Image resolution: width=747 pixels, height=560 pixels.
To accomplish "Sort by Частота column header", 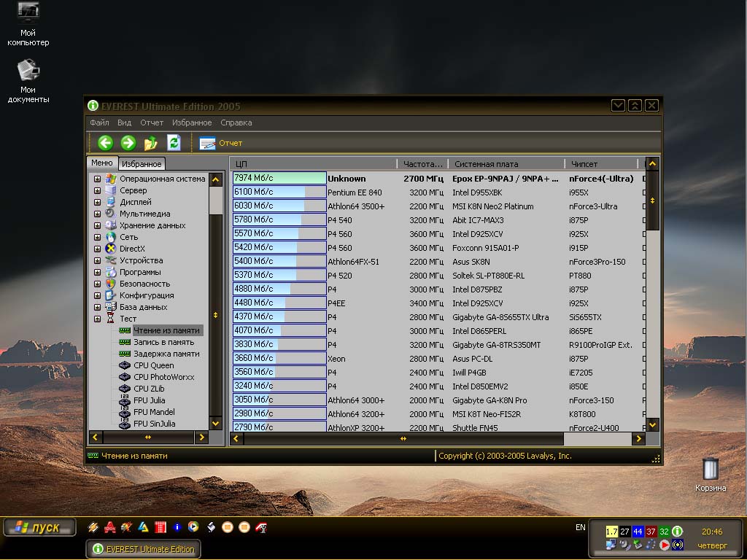I will coord(423,164).
